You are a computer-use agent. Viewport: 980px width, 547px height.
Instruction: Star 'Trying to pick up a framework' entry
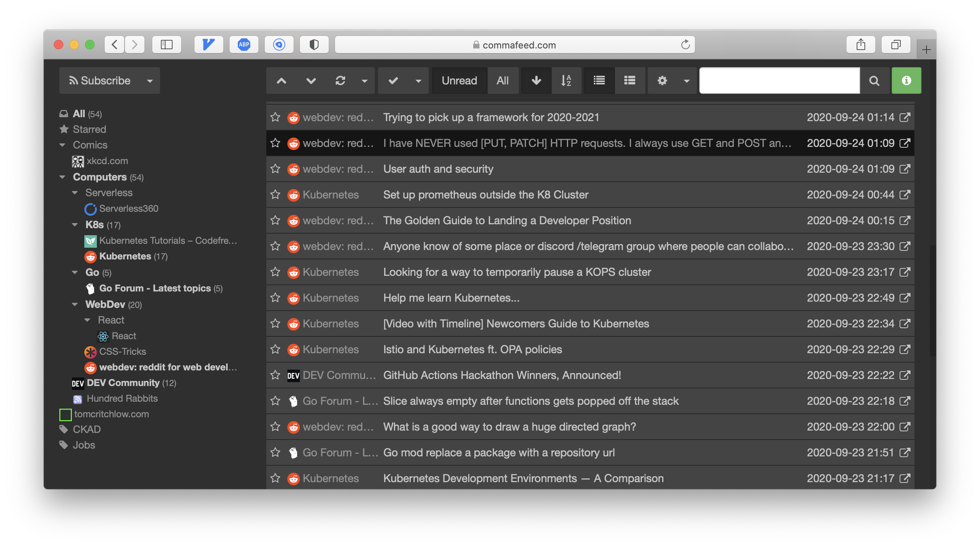coord(276,117)
